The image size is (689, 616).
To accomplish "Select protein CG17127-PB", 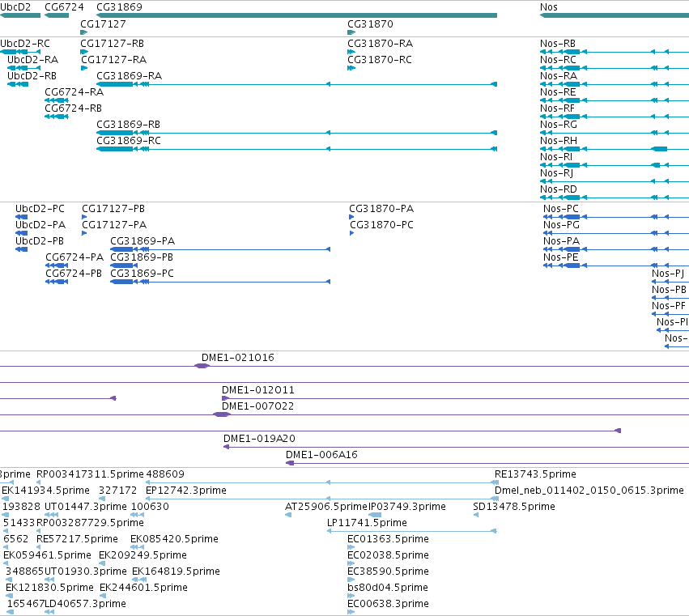I will pyautogui.click(x=113, y=209).
